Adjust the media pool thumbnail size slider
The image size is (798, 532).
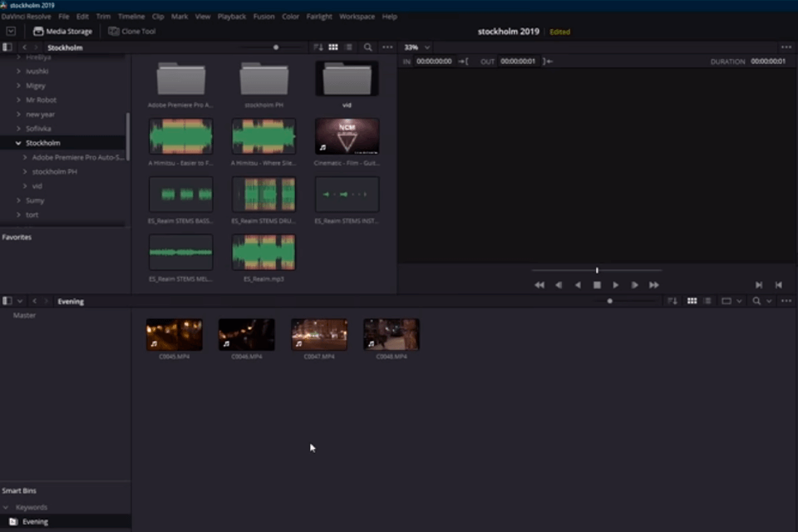point(609,301)
